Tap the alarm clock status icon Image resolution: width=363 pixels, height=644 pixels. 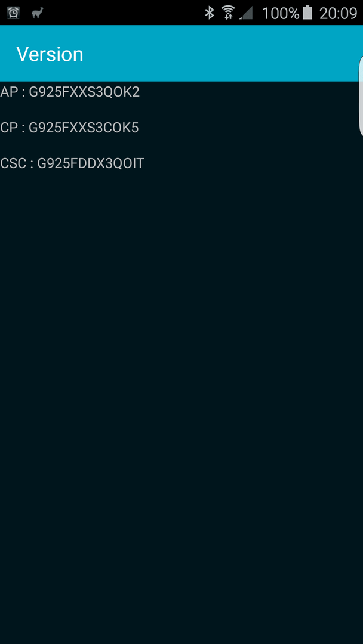pos(13,13)
